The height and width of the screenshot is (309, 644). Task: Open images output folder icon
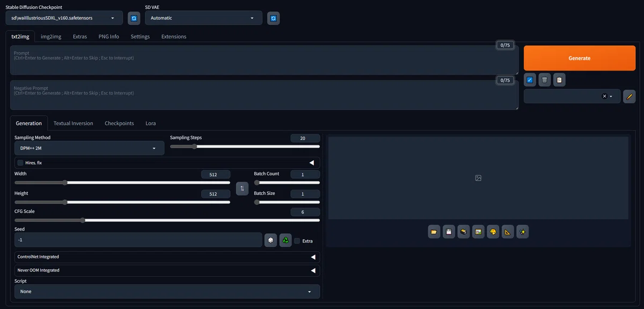[434, 232]
